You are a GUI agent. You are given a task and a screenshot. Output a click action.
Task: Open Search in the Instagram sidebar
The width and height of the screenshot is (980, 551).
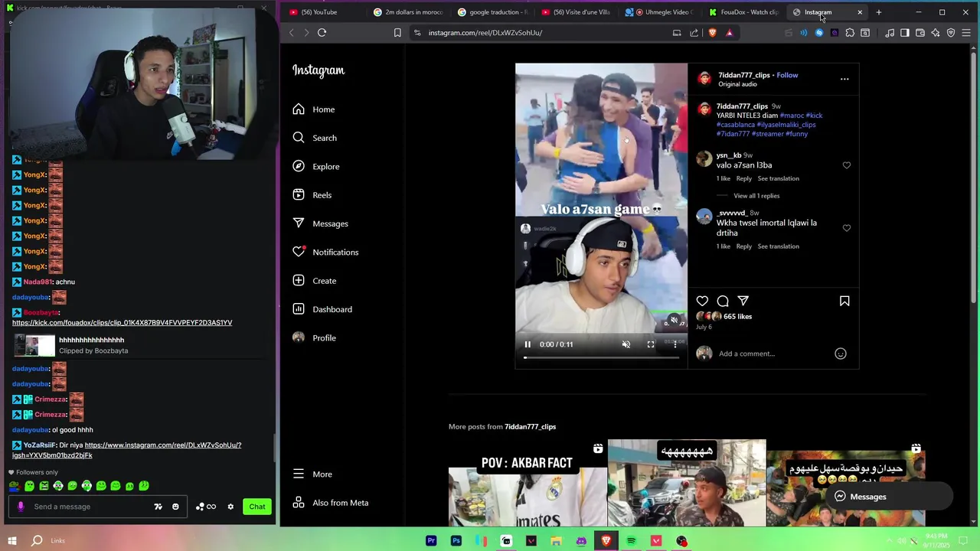point(315,138)
